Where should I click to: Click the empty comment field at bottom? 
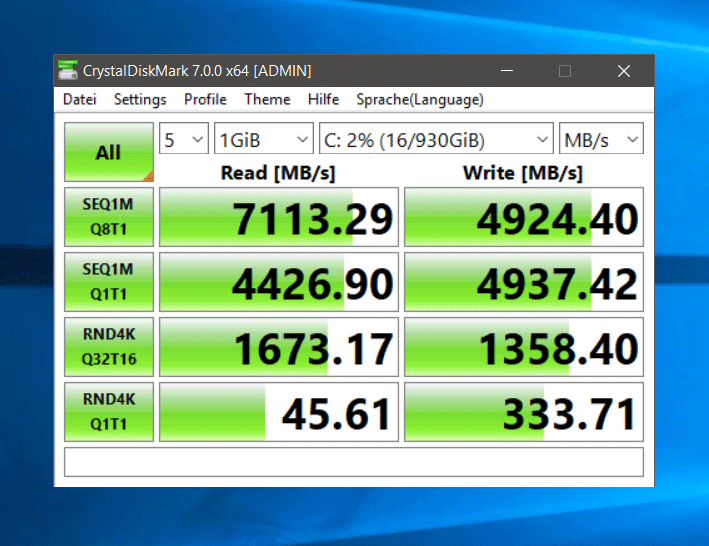click(x=354, y=462)
